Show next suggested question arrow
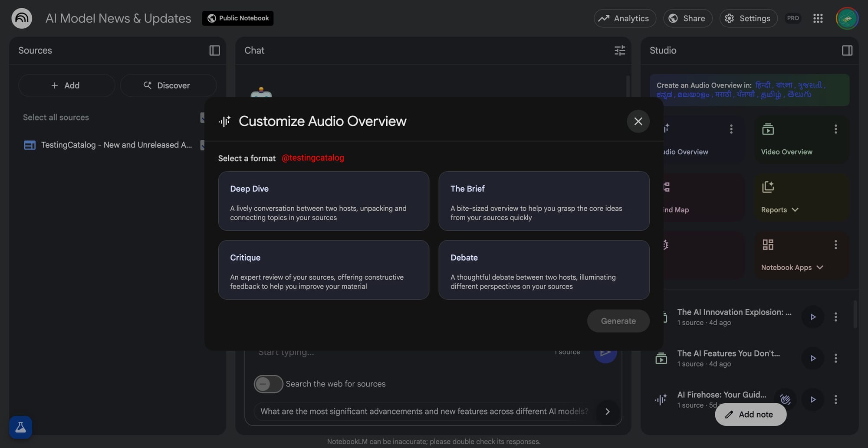868x448 pixels. tap(607, 411)
